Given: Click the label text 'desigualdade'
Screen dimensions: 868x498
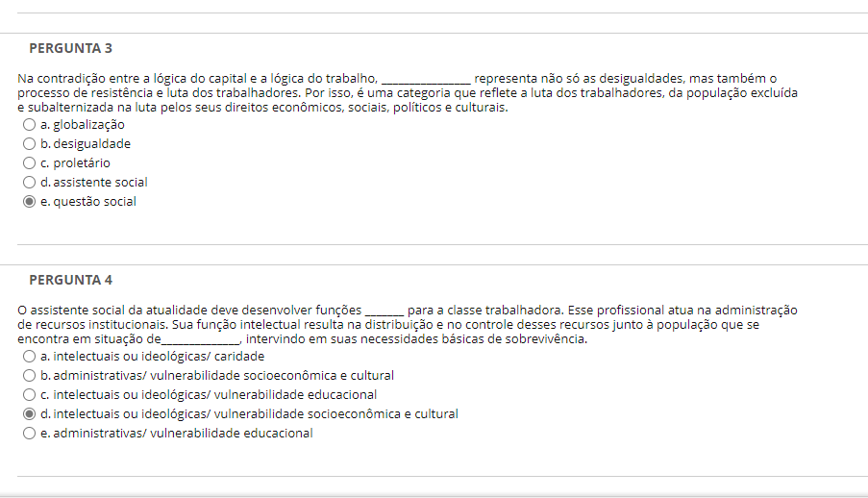Looking at the screenshot, I should coord(91,144).
